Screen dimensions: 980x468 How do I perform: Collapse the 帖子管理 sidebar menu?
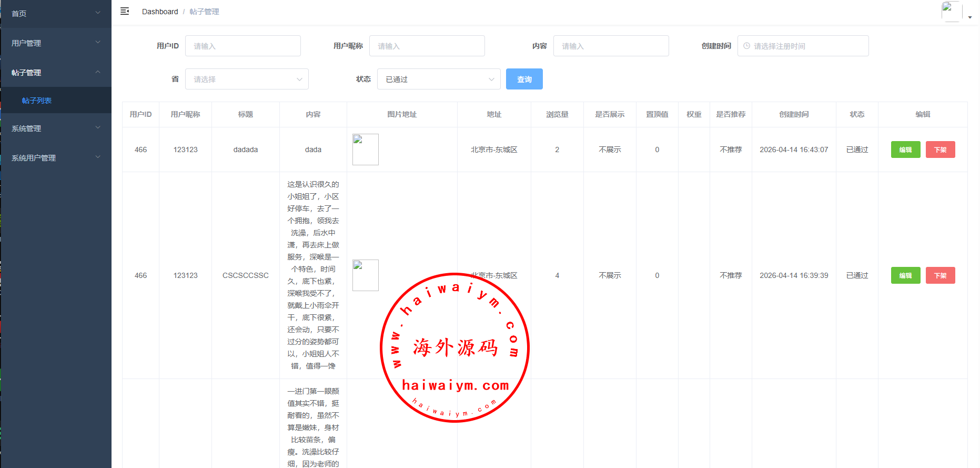pos(55,73)
